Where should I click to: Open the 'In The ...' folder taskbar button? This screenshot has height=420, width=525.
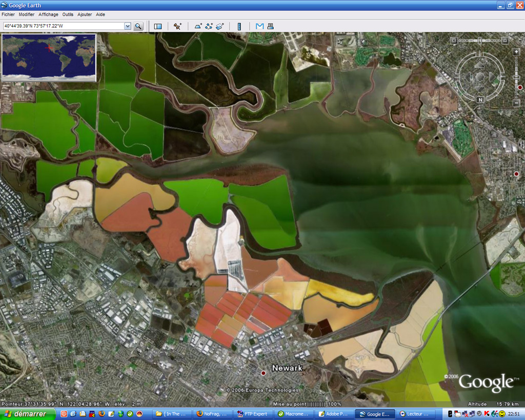(172, 414)
